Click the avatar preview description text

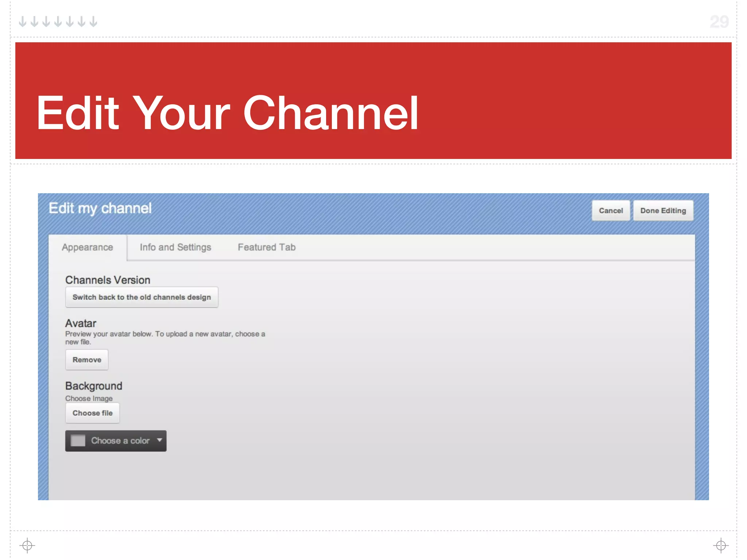click(x=165, y=338)
